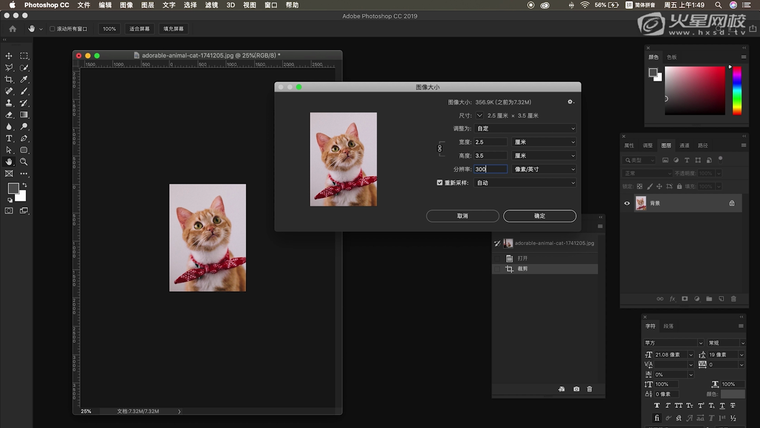Enable Scroll All Windows checkbox
The width and height of the screenshot is (760, 428).
[51, 29]
